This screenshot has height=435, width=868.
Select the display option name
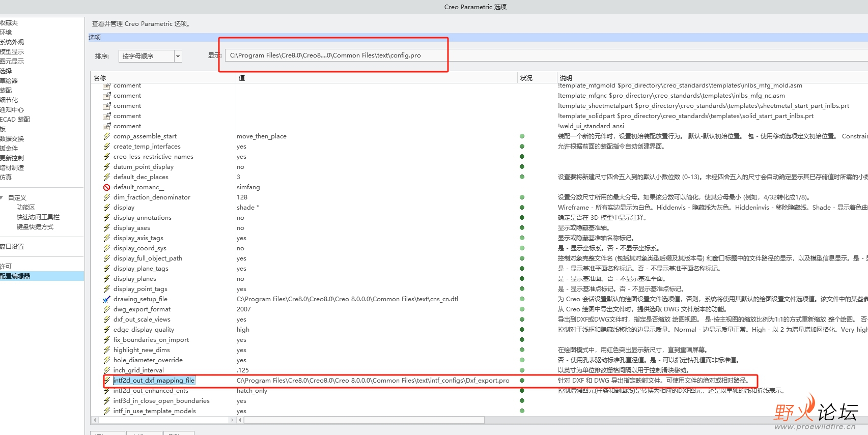124,208
